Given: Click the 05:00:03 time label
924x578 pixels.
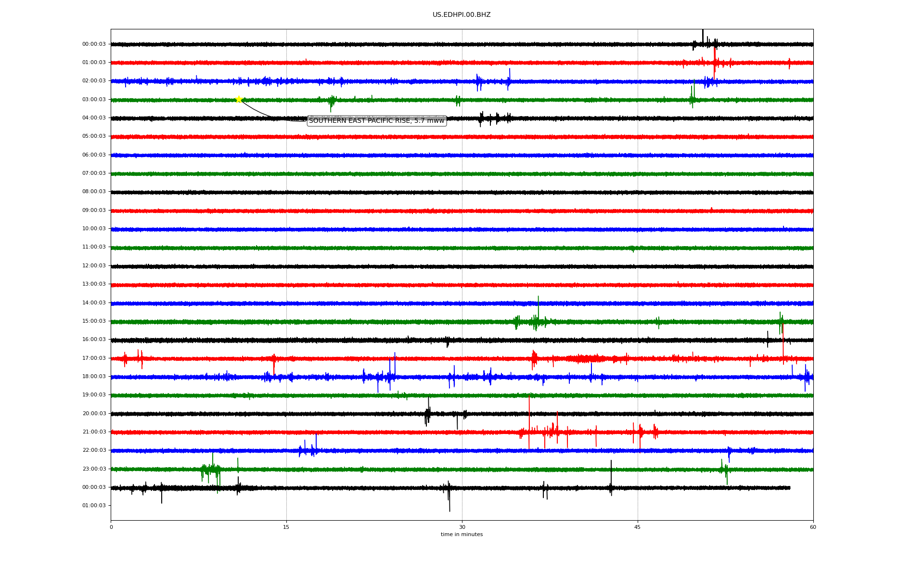Looking at the screenshot, I should click(94, 136).
